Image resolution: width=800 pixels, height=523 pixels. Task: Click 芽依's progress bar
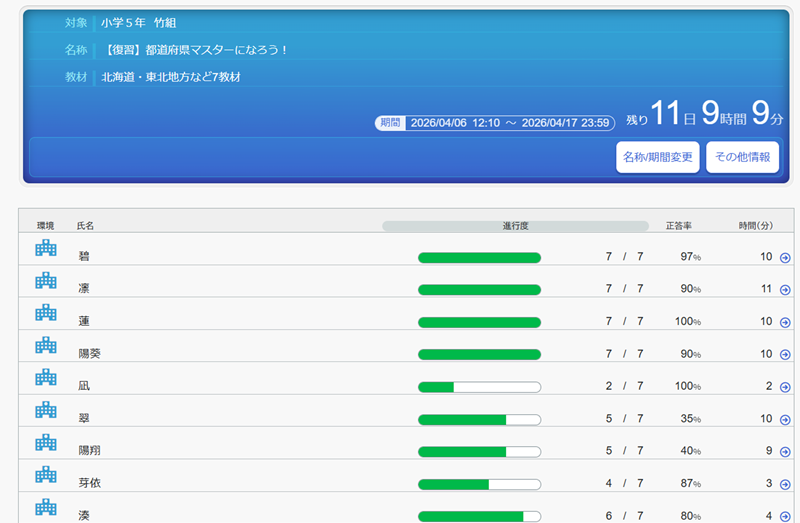pyautogui.click(x=479, y=484)
